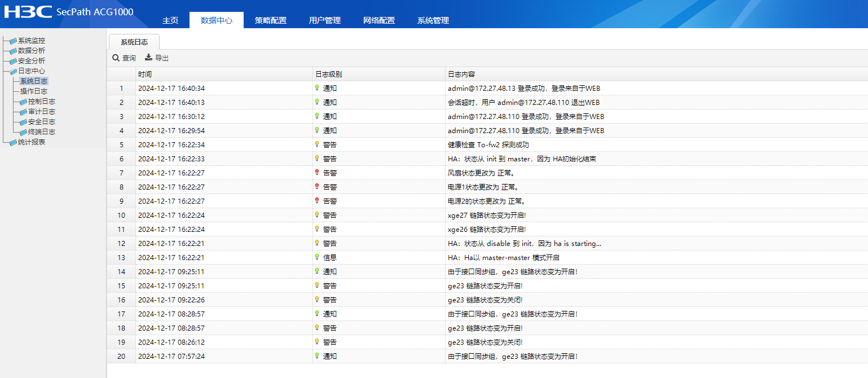Go to the 主页 menu tab
This screenshot has width=868, height=378.
click(170, 20)
